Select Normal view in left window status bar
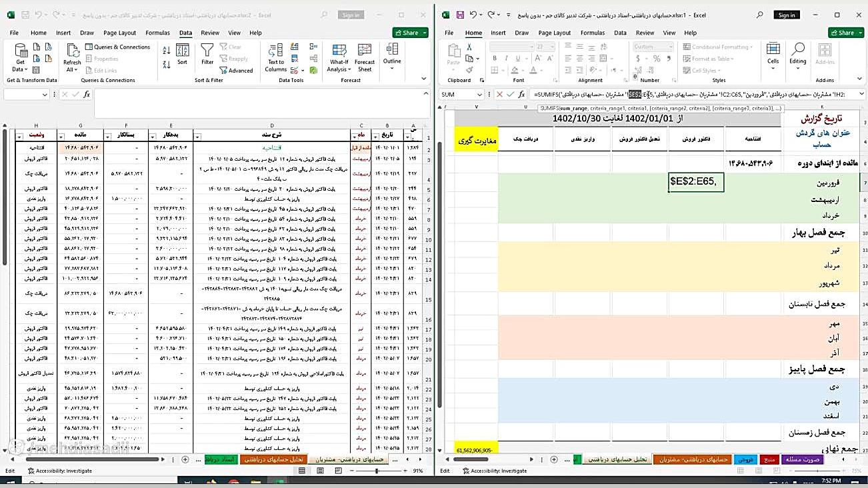The height and width of the screenshot is (488, 868). [x=302, y=471]
